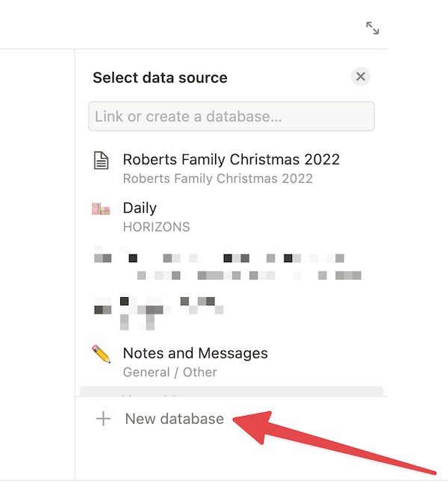Select the first pixelated entry below Daily
Screen dimensions: 448x495
point(231,264)
